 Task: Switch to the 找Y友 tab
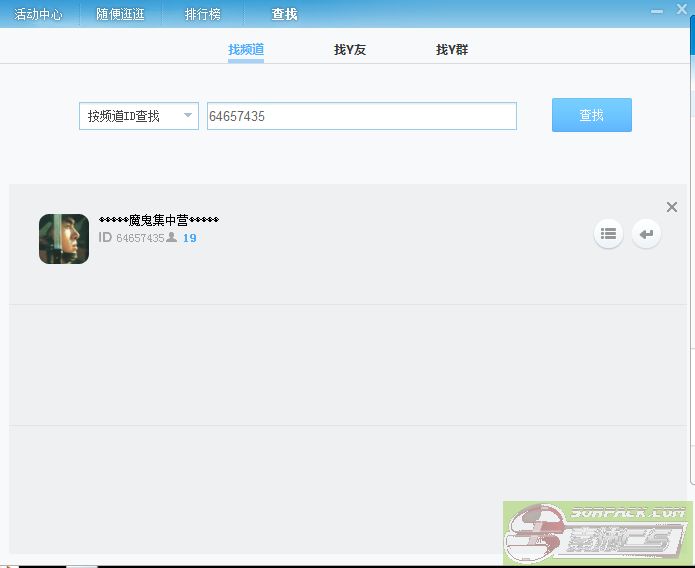[x=350, y=49]
